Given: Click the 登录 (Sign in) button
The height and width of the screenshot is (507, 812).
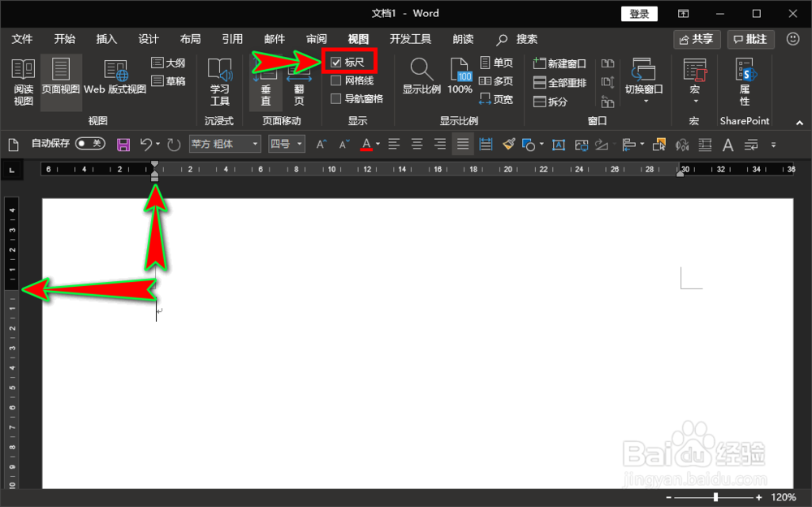Looking at the screenshot, I should coord(639,14).
